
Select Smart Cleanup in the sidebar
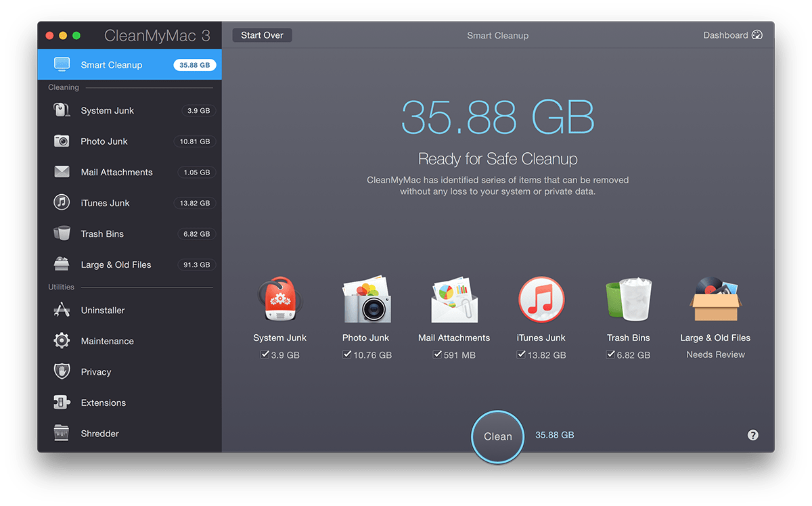point(111,64)
